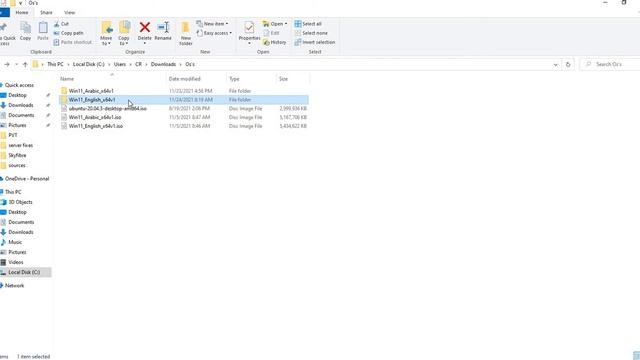Refresh the current folder view
The height and width of the screenshot is (360, 640).
click(568, 64)
